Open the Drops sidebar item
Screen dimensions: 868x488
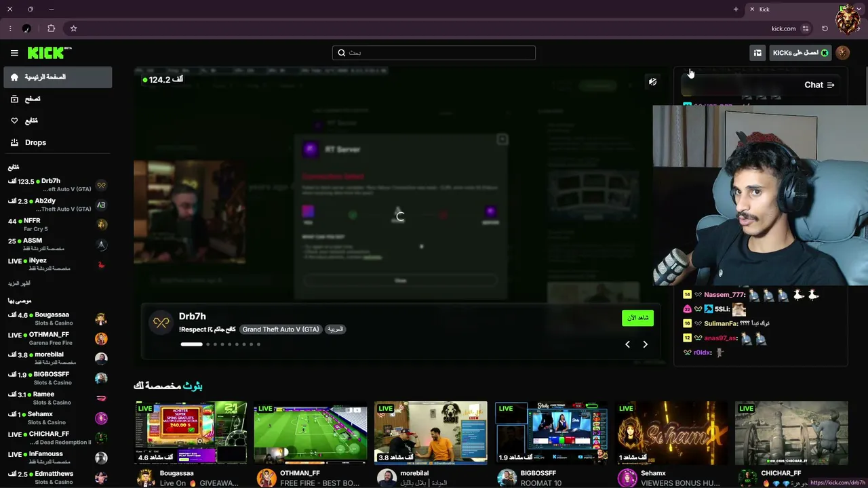58,142
